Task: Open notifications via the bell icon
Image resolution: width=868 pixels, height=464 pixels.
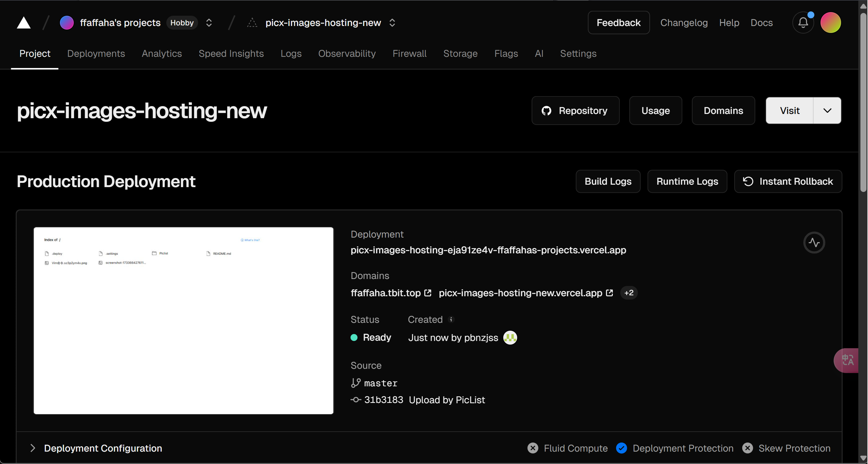Action: click(803, 23)
